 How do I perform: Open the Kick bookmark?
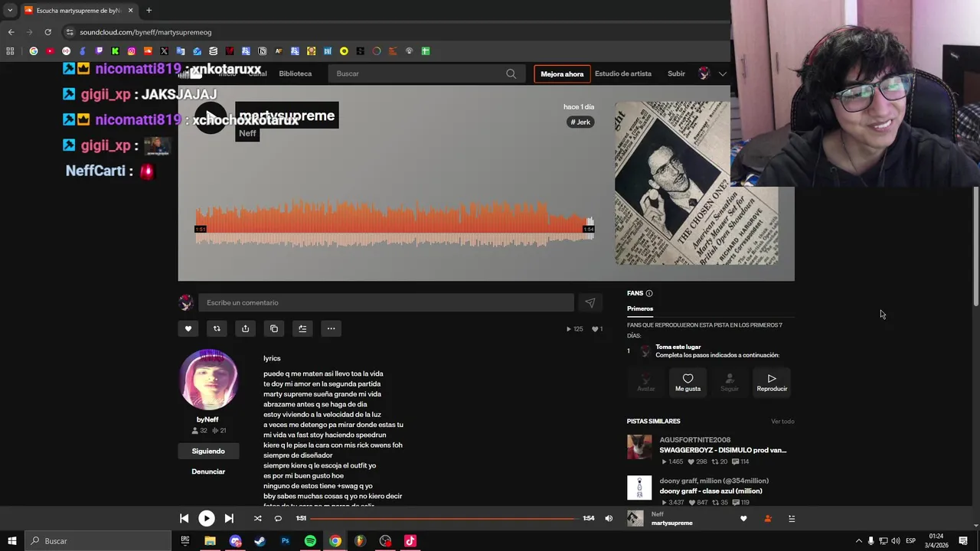coord(115,51)
